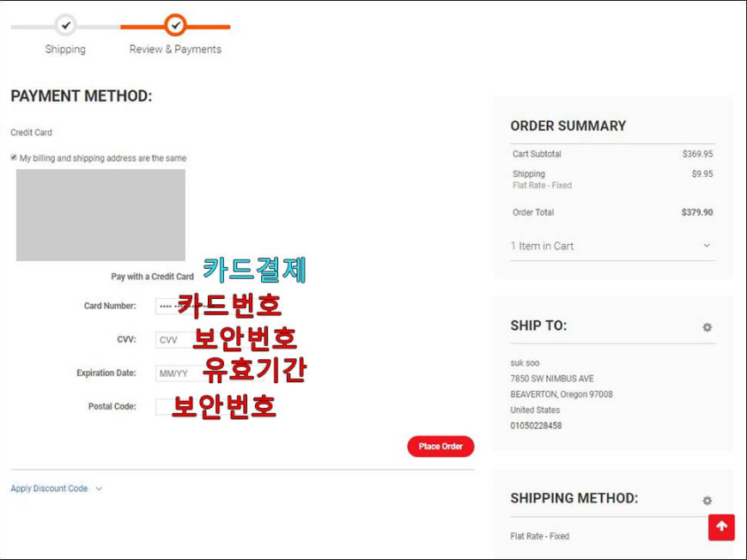Click the 1 Item in Cart text
747x560 pixels.
542,246
